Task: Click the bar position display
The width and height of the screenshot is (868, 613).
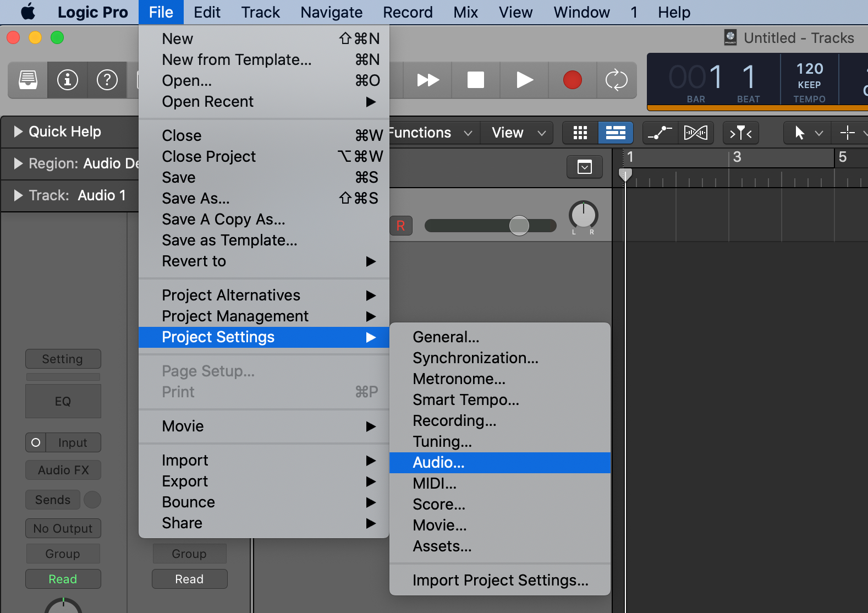Action: [x=696, y=76]
